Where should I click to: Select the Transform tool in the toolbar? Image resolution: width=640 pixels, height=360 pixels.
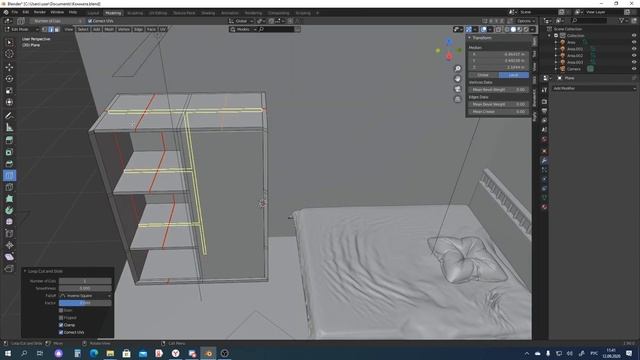tap(9, 102)
